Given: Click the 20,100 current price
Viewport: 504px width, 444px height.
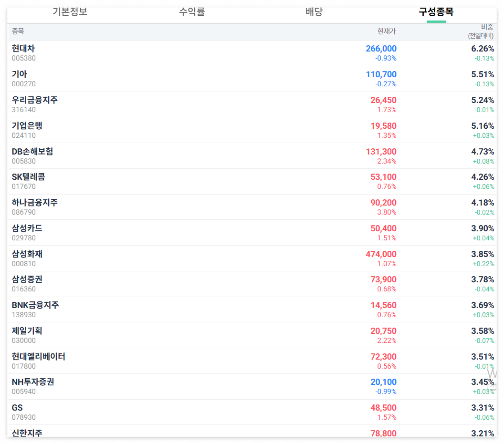Looking at the screenshot, I should tap(383, 382).
